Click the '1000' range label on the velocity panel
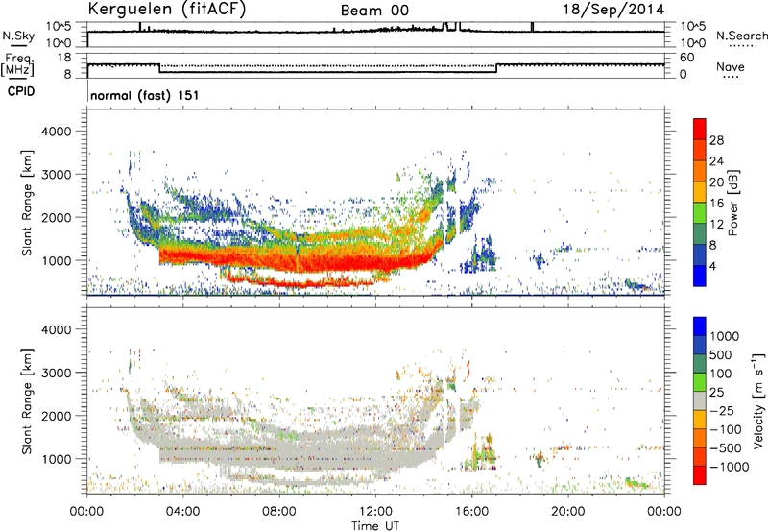 click(56, 459)
